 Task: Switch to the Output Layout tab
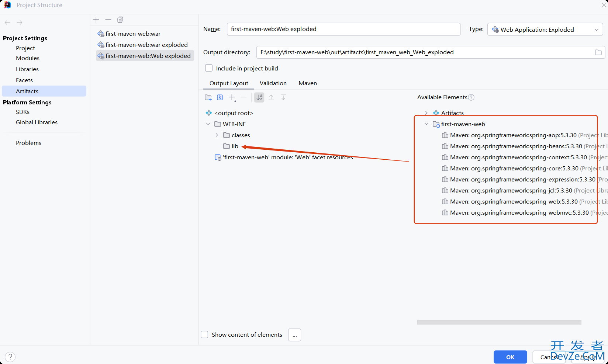(x=229, y=83)
